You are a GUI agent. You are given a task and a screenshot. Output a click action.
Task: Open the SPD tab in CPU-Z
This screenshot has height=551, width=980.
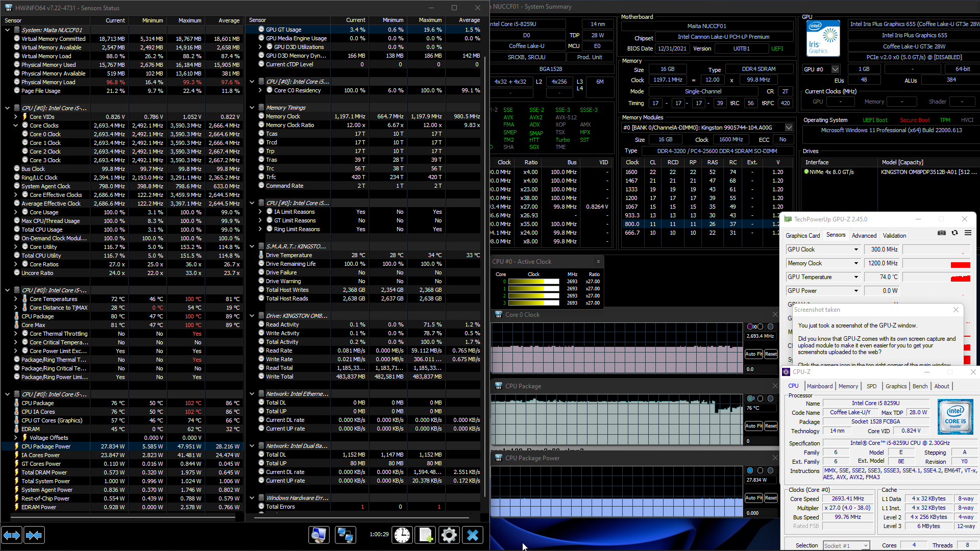[872, 386]
